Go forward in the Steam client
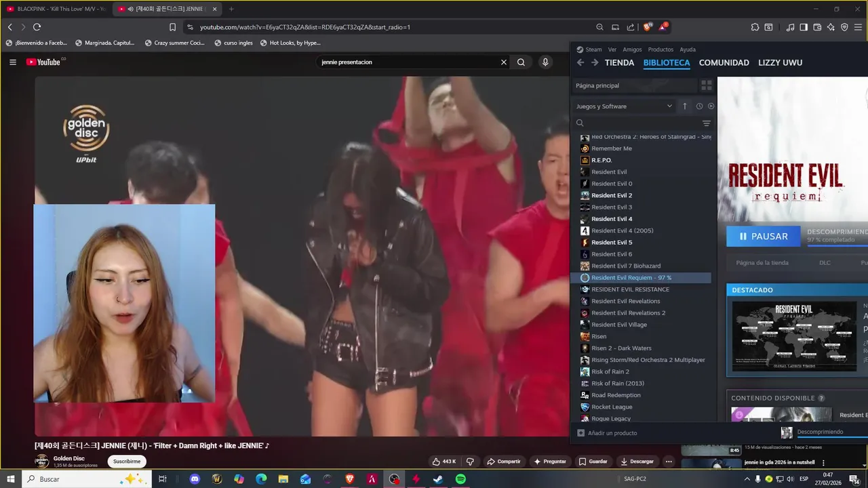This screenshot has width=868, height=488. point(595,62)
